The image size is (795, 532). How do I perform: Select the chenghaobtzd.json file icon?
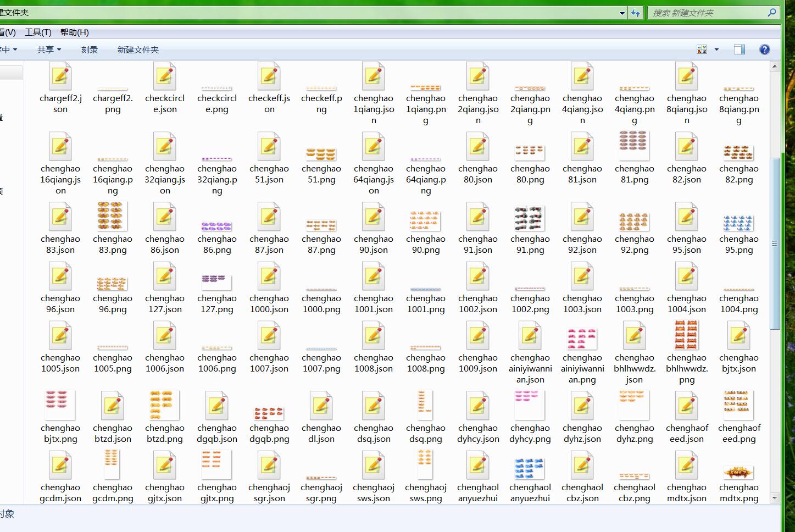coord(113,406)
